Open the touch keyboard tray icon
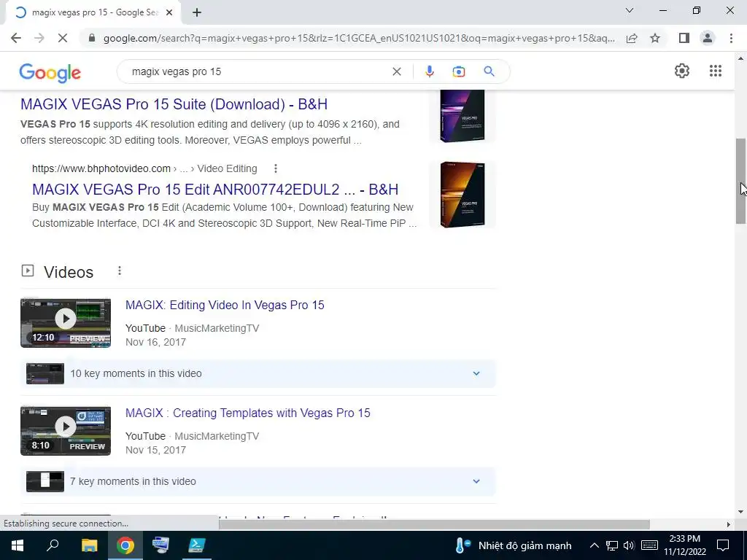Screen dimensions: 747x560 (649, 545)
